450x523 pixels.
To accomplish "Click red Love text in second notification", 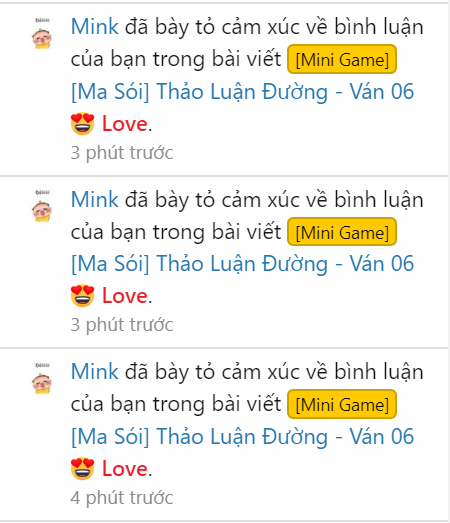I will (125, 296).
